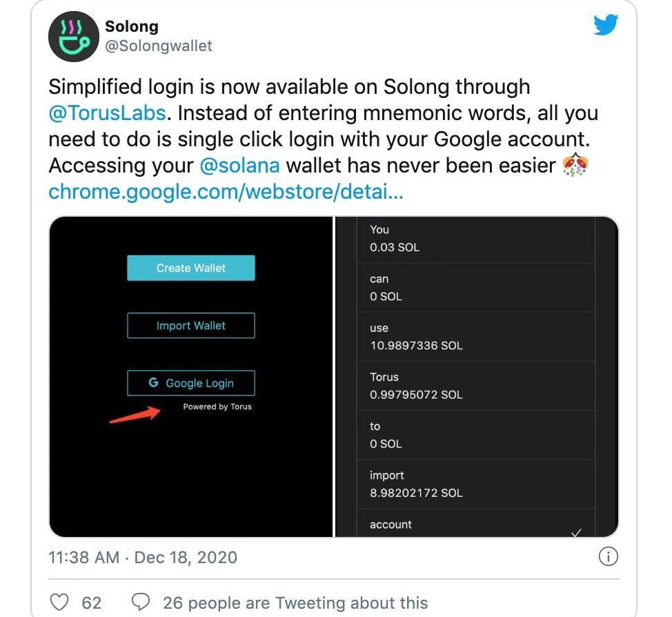The height and width of the screenshot is (617, 672).
Task: Click the Solong coffee cup avatar
Action: pos(74,37)
